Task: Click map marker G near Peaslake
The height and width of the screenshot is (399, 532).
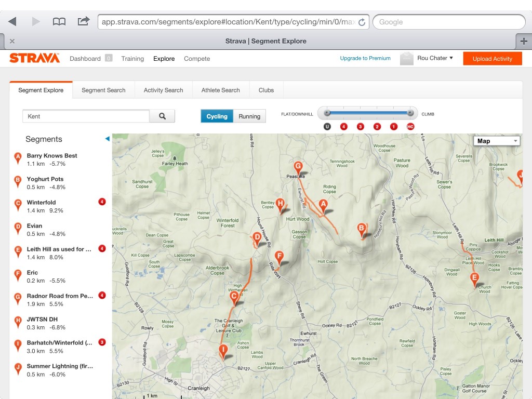Action: click(x=298, y=167)
